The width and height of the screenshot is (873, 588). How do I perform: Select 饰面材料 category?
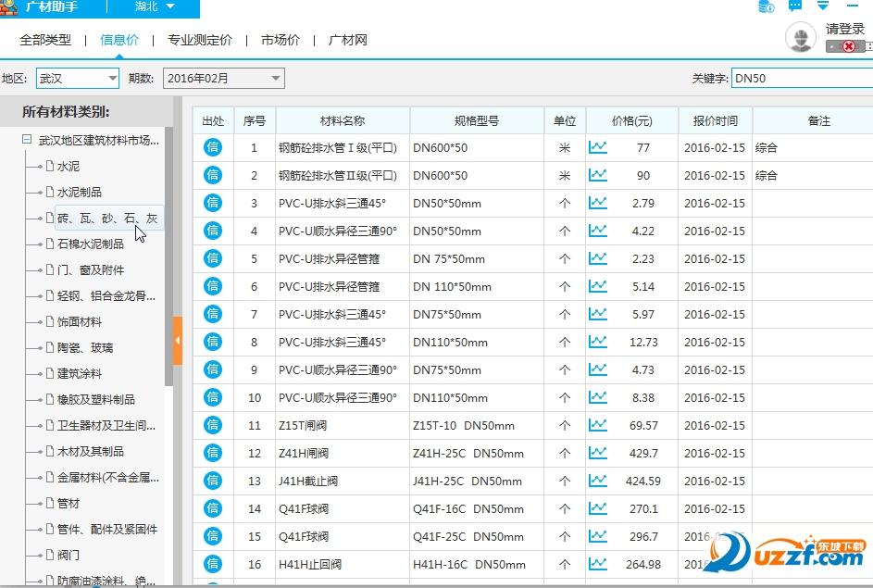[79, 322]
